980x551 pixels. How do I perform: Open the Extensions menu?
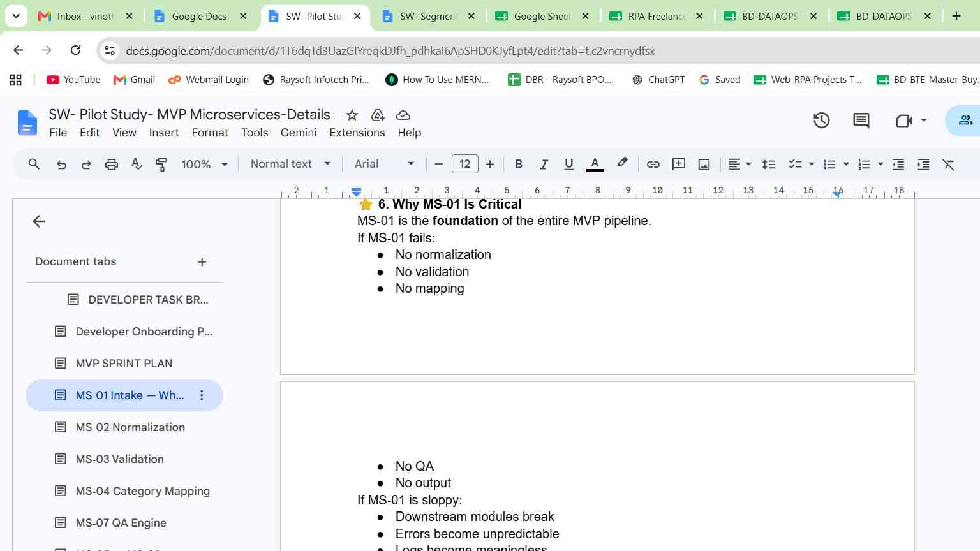357,133
